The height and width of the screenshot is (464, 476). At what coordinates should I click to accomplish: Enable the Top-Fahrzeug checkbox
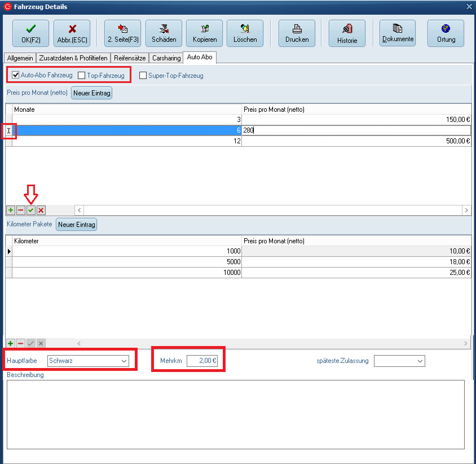(x=82, y=75)
